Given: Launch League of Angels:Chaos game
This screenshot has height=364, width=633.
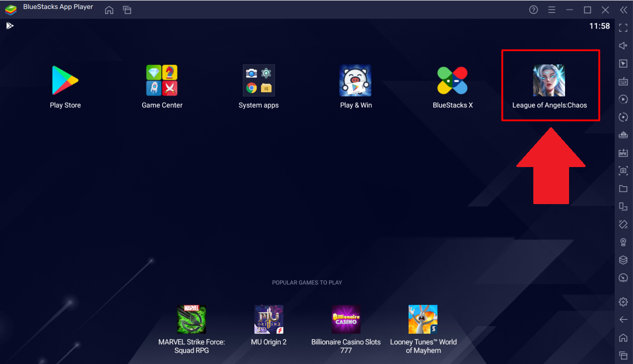Looking at the screenshot, I should [x=549, y=81].
